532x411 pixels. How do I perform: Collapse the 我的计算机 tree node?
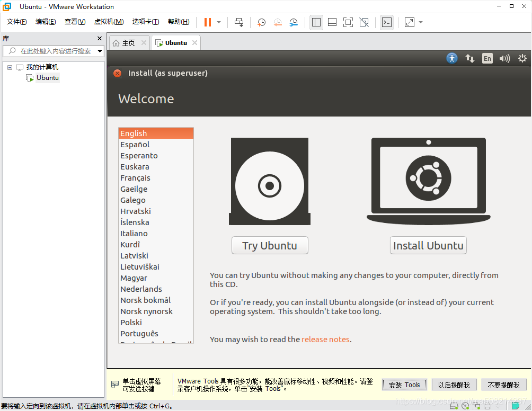(10, 67)
